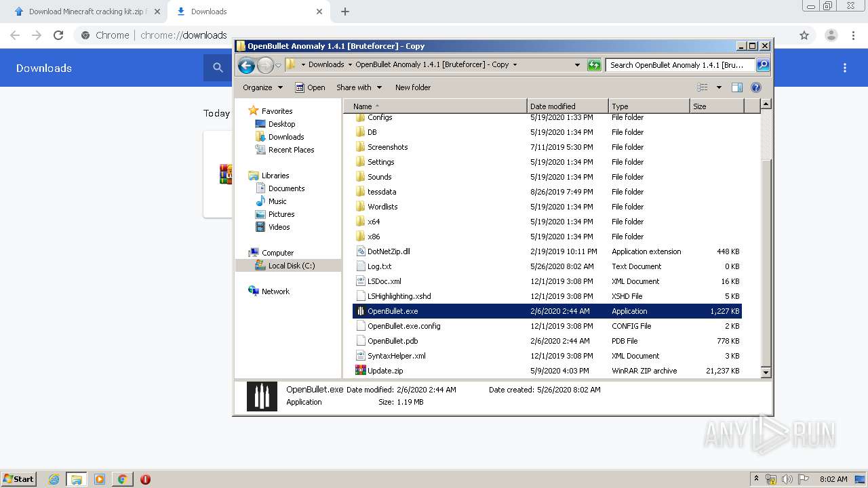Select LSDoc.xml file

pos(547,281)
